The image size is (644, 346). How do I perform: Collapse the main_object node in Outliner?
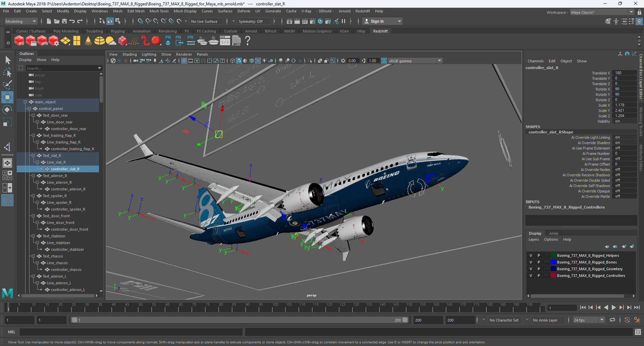point(25,102)
